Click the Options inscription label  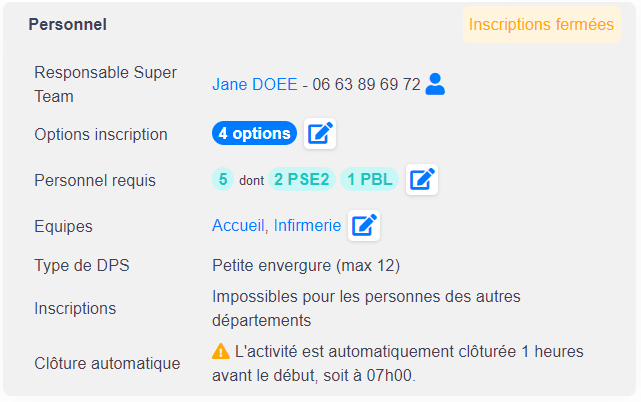coord(101,135)
